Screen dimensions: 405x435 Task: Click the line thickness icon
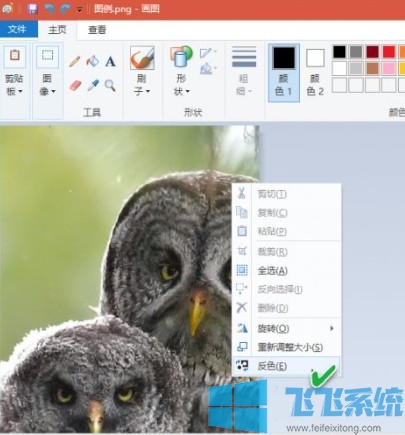(244, 57)
